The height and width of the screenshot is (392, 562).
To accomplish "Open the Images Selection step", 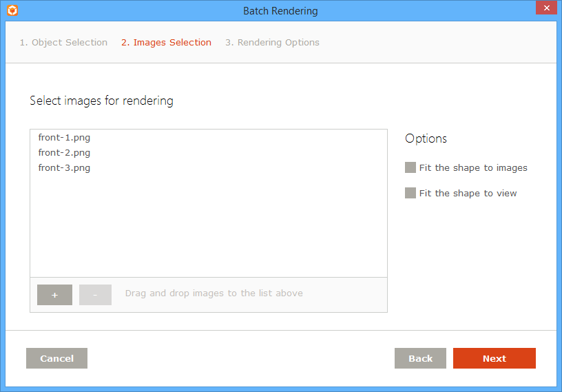I will tap(166, 42).
